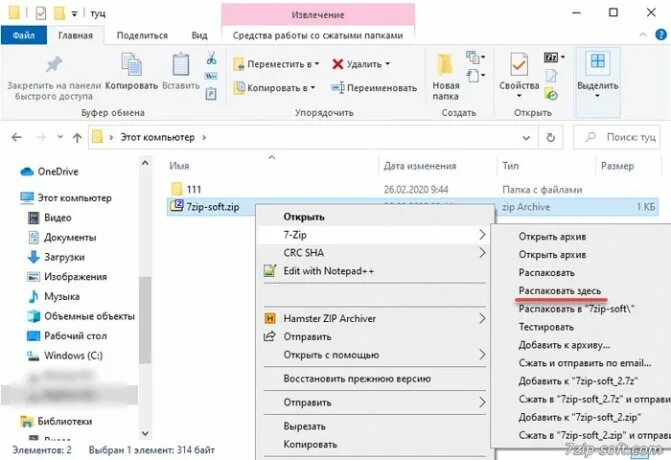Click This PC in address bar path
This screenshot has height=460, width=671.
(157, 137)
